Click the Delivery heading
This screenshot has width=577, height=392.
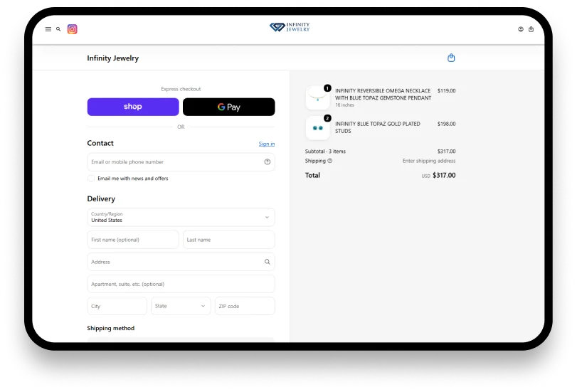click(x=101, y=198)
